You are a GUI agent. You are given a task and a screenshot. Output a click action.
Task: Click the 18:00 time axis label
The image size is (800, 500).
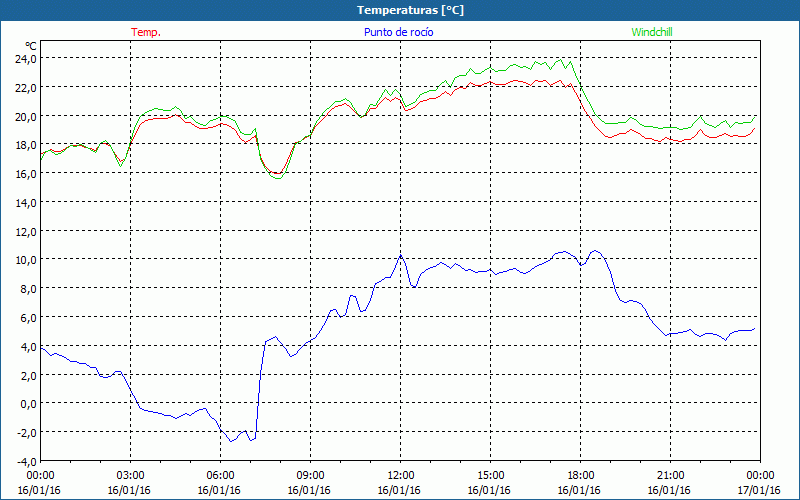pyautogui.click(x=581, y=476)
